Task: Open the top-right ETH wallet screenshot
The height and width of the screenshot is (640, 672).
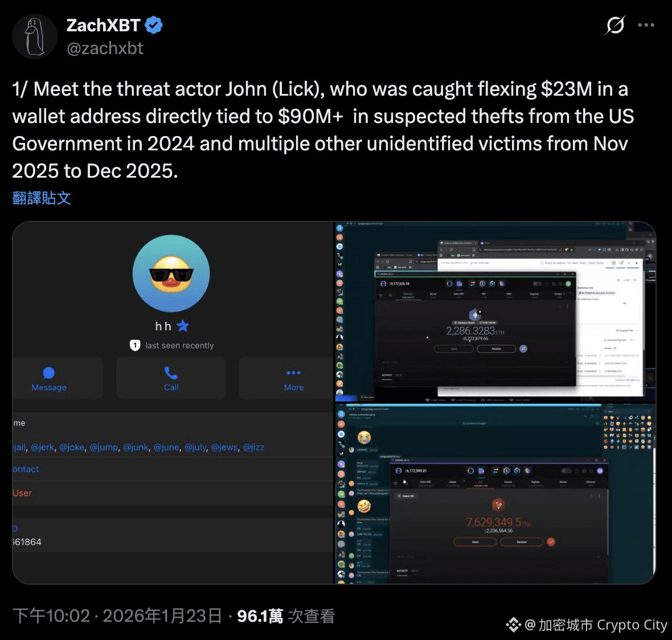Action: (495, 312)
